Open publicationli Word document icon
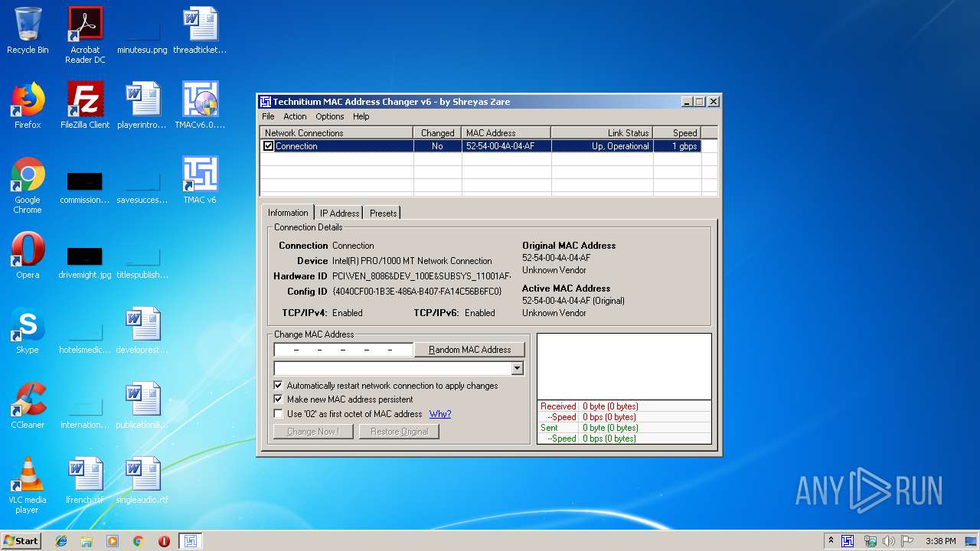The width and height of the screenshot is (980, 551). pos(142,406)
